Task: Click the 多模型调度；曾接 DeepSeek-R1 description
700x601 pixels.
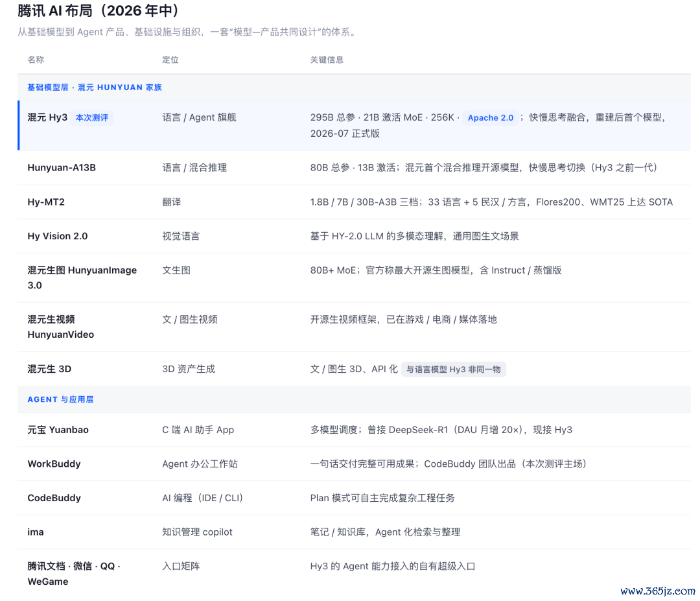Action: coord(441,430)
